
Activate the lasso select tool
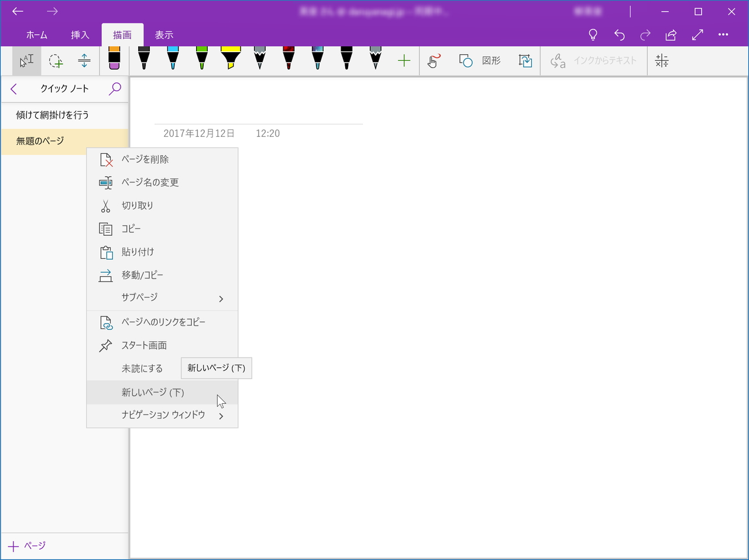[x=56, y=61]
